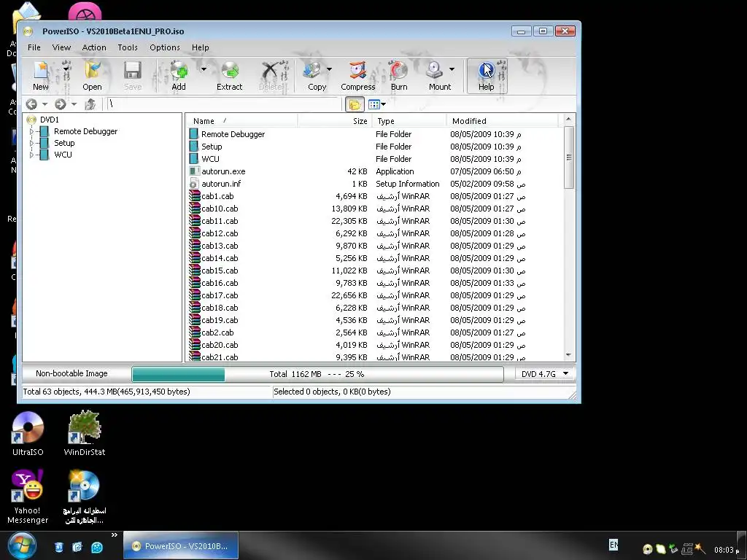Select the autorun.inf file icon
Image resolution: width=747 pixels, height=560 pixels.
coord(194,184)
